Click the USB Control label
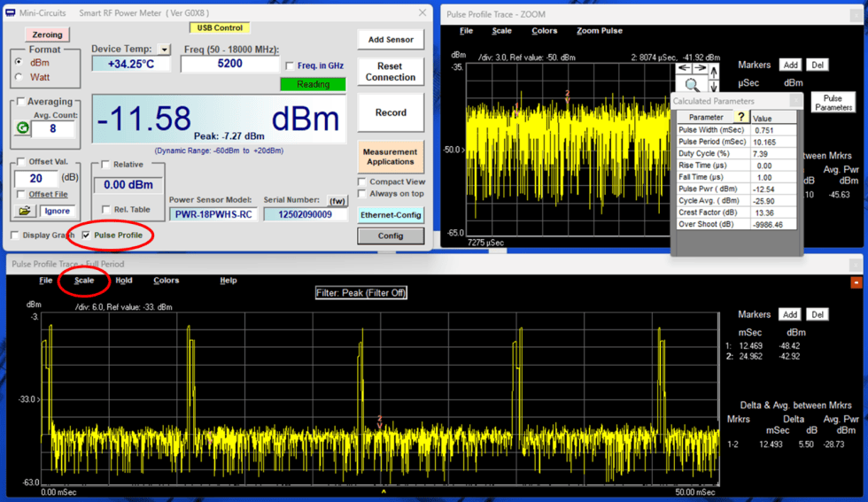Image resolution: width=868 pixels, height=502 pixels. pyautogui.click(x=220, y=27)
